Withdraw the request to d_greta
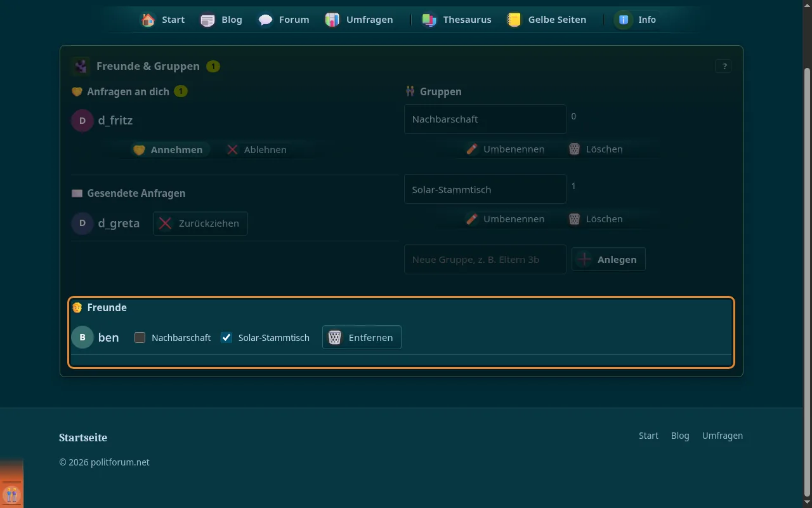This screenshot has height=508, width=812. point(200,224)
